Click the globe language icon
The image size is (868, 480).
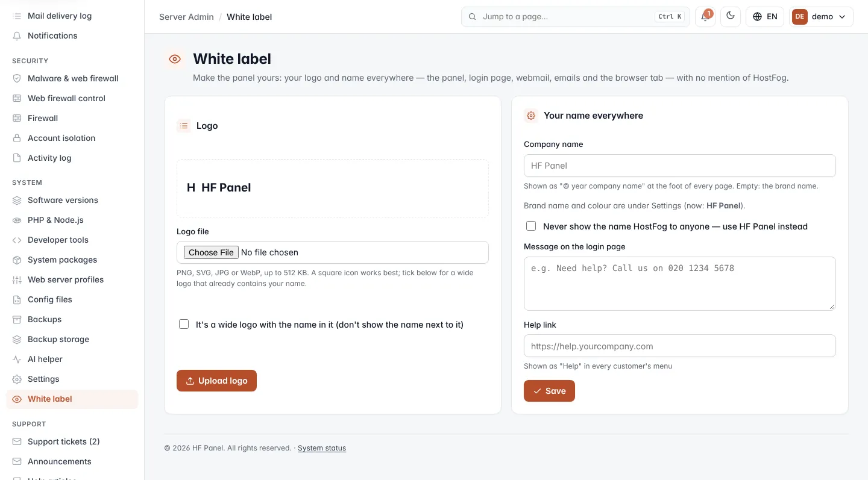click(x=758, y=17)
